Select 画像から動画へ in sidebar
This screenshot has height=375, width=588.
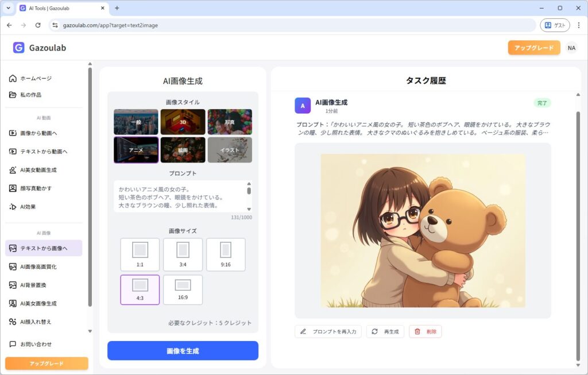coord(38,133)
